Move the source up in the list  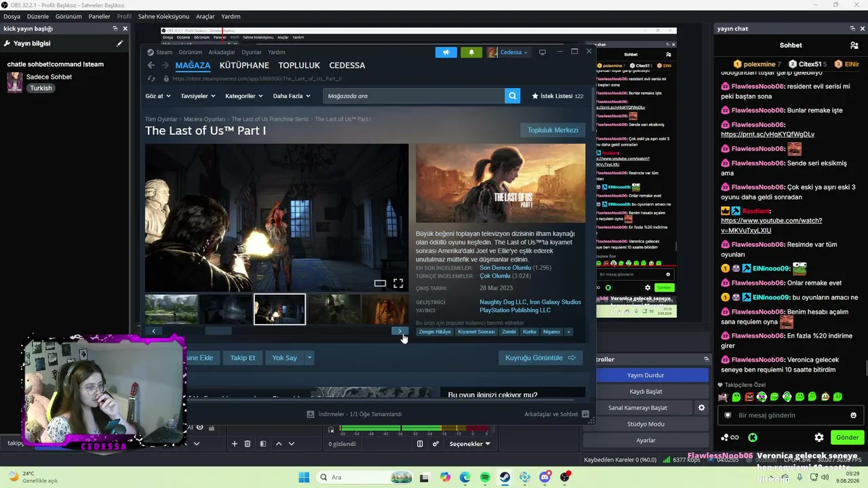(x=279, y=444)
